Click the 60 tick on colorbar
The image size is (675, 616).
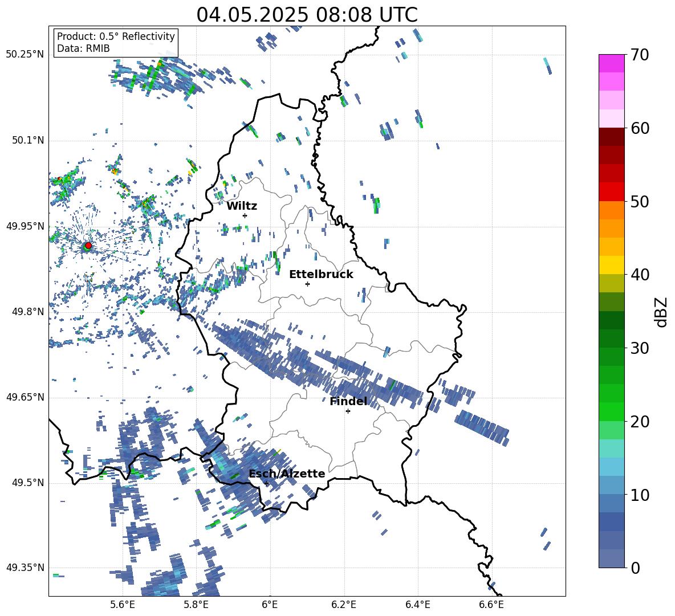tap(639, 128)
